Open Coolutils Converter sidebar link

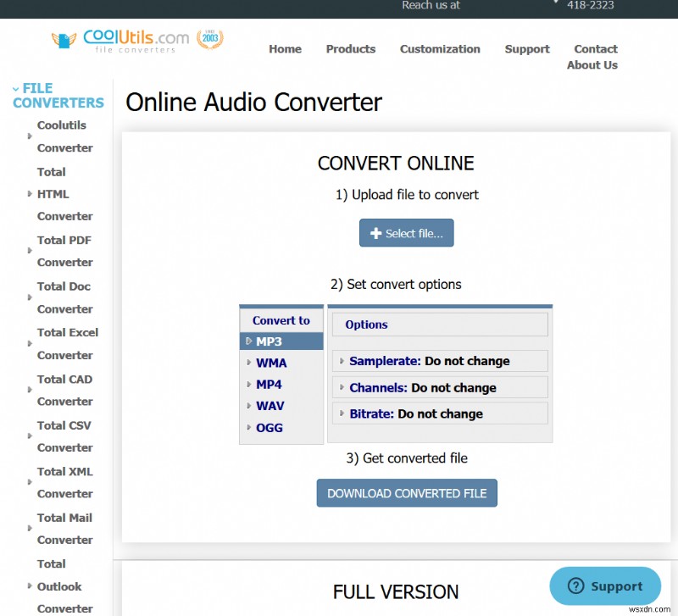(x=65, y=136)
